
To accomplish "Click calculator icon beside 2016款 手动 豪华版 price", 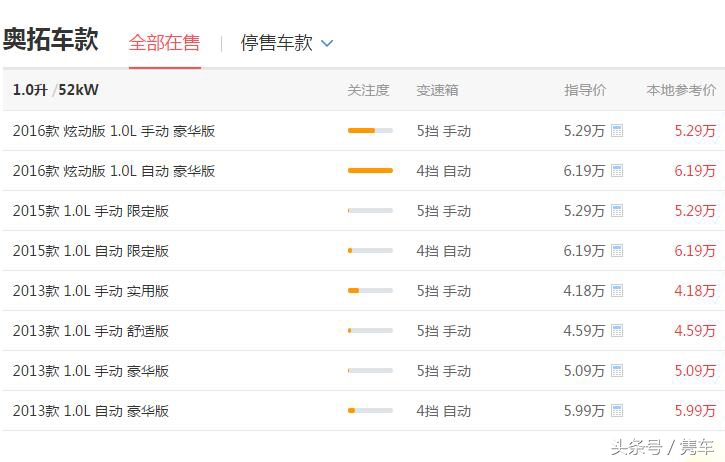I will [617, 131].
